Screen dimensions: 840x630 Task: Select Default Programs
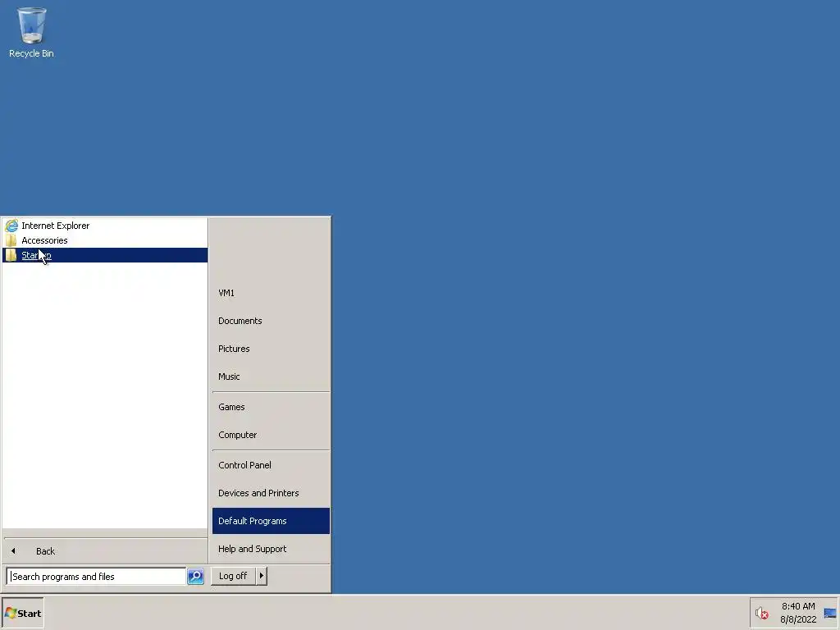(271, 521)
